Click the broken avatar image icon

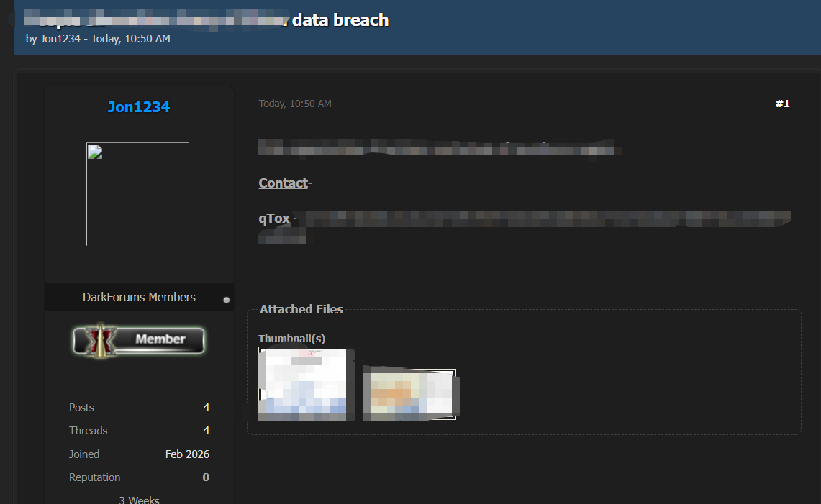93,150
